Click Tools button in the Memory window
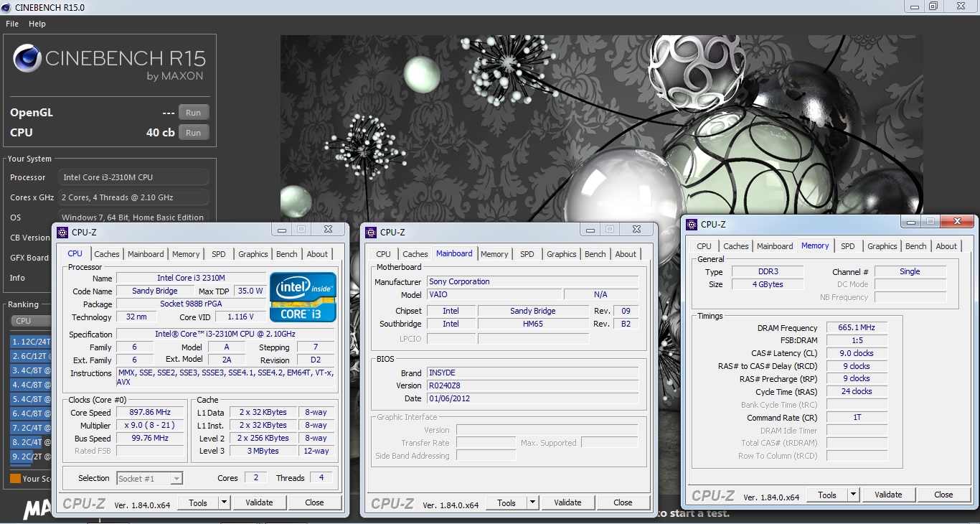980x524 pixels. pyautogui.click(x=827, y=495)
